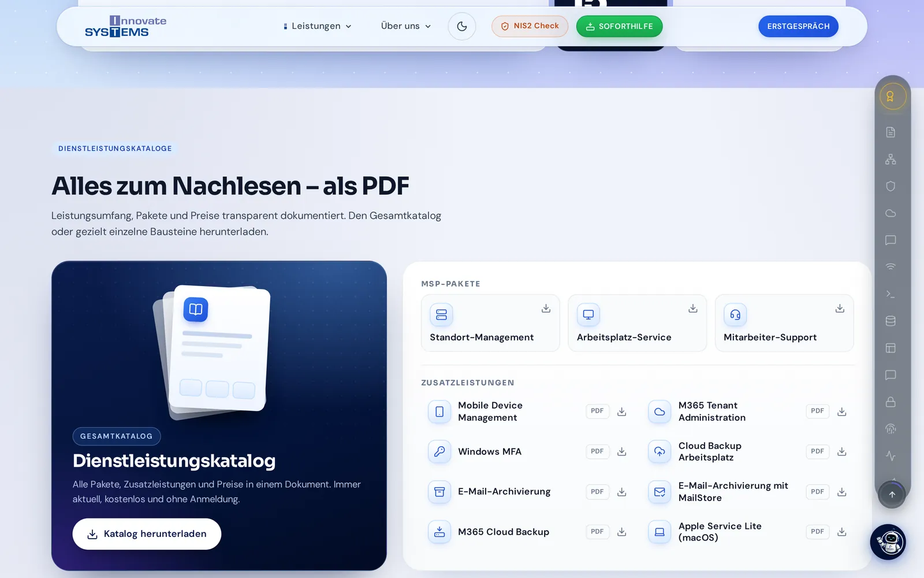
Task: Download the Standort-Management package PDF
Action: coord(546,308)
